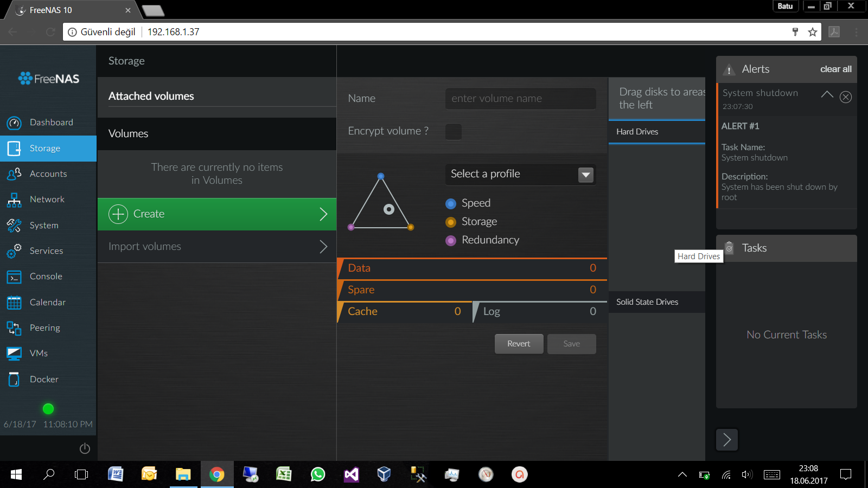Click the FreeNAS logo

click(48, 79)
